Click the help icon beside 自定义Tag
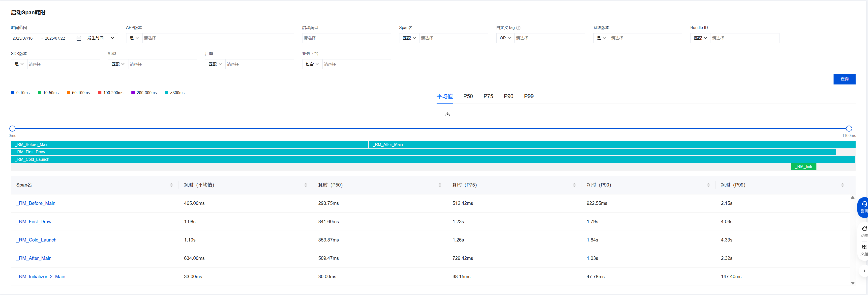The width and height of the screenshot is (868, 295). click(x=518, y=28)
